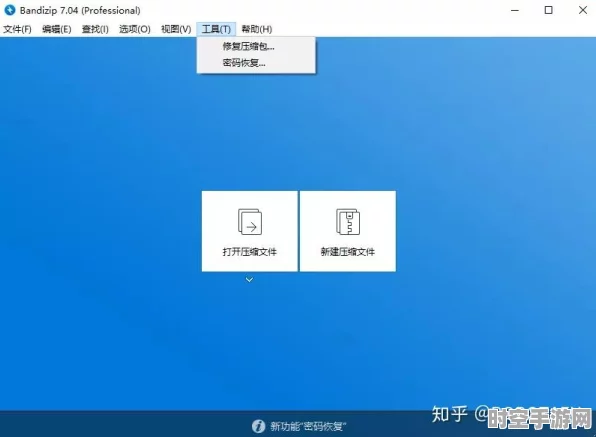Click the open archive arrow icon
The width and height of the screenshot is (596, 437).
point(250,222)
